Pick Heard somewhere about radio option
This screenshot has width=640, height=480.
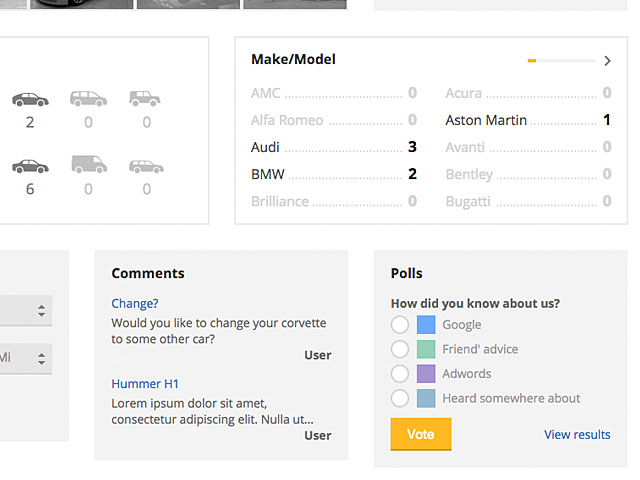tap(400, 398)
